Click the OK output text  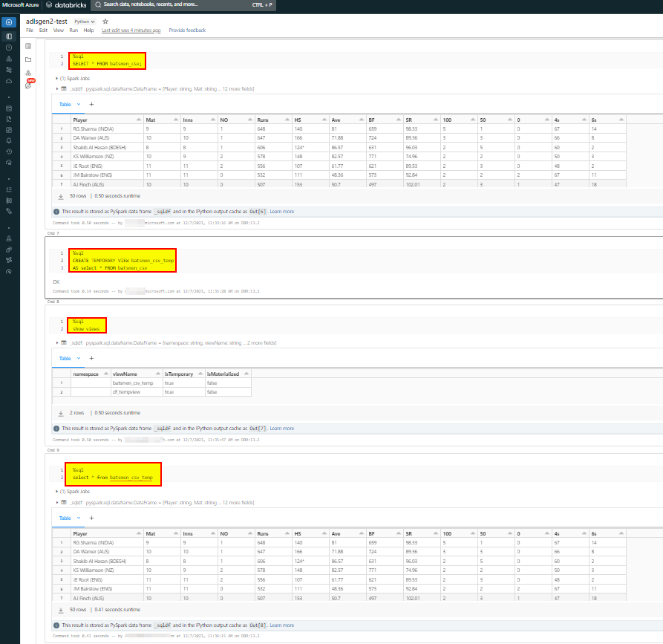(x=56, y=282)
